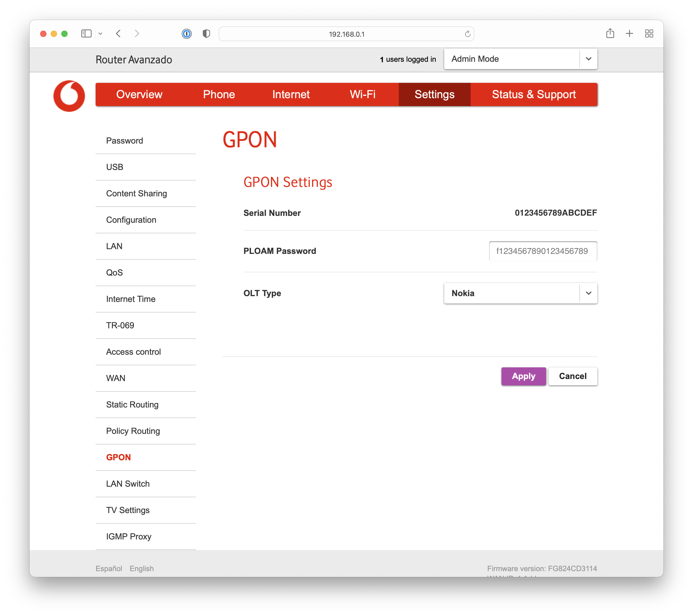Image resolution: width=693 pixels, height=616 pixels.
Task: Open the Status & Support tab
Action: click(x=534, y=94)
